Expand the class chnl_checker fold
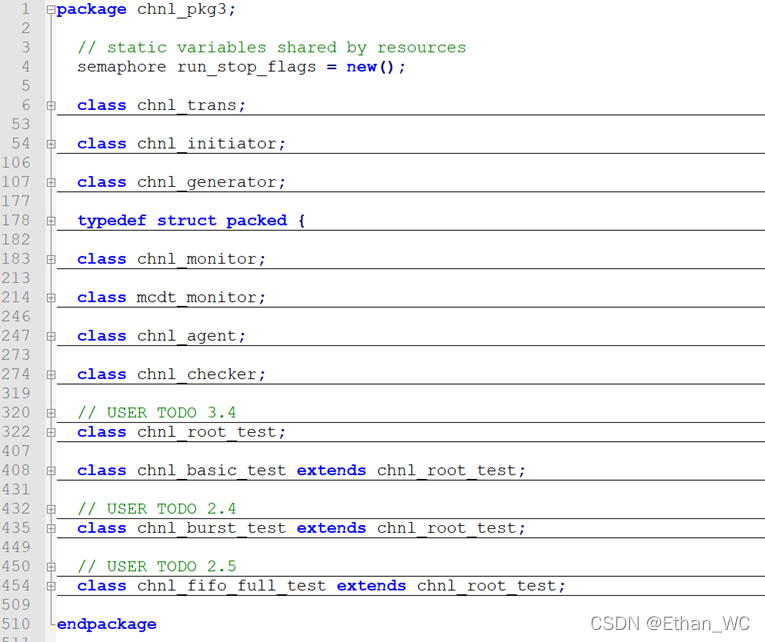Viewport: 765px width, 642px height. coord(51,375)
